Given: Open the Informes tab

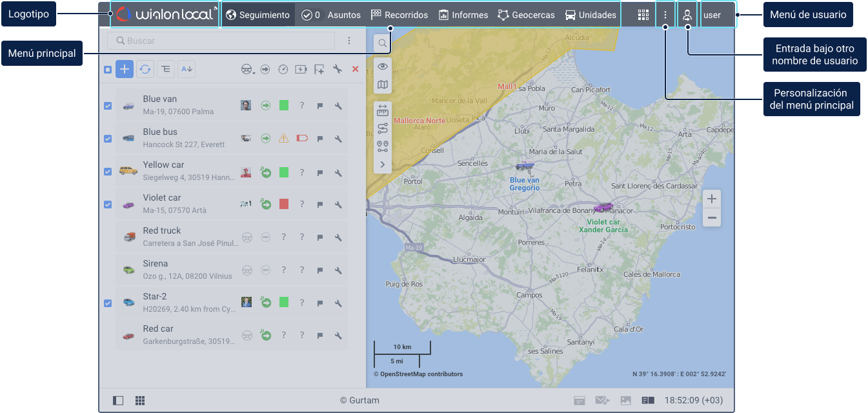Looking at the screenshot, I should click(x=463, y=15).
